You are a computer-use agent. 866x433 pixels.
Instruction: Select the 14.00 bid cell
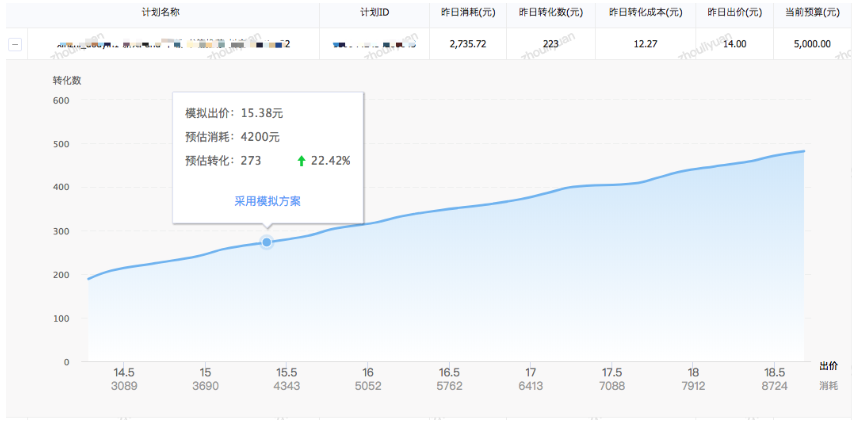[x=735, y=44]
